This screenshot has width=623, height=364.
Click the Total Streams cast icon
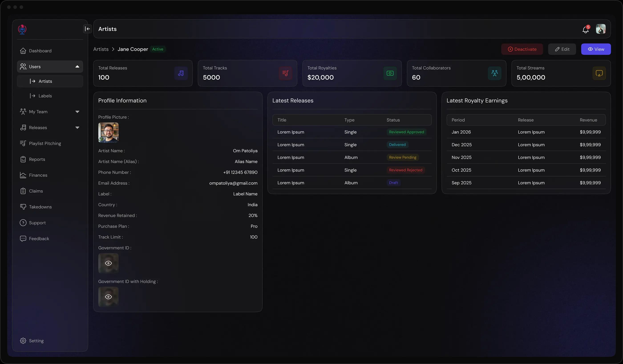point(599,73)
